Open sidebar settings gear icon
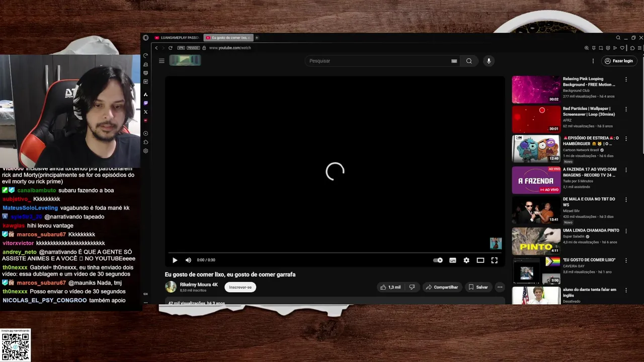 click(146, 151)
